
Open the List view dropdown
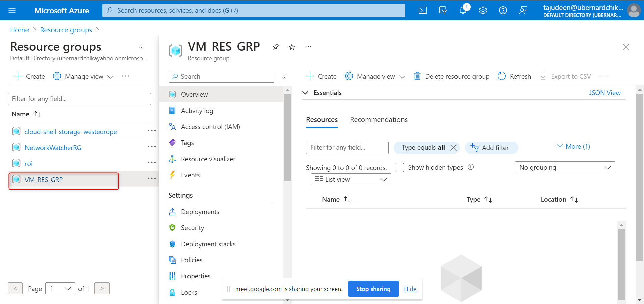pyautogui.click(x=351, y=179)
